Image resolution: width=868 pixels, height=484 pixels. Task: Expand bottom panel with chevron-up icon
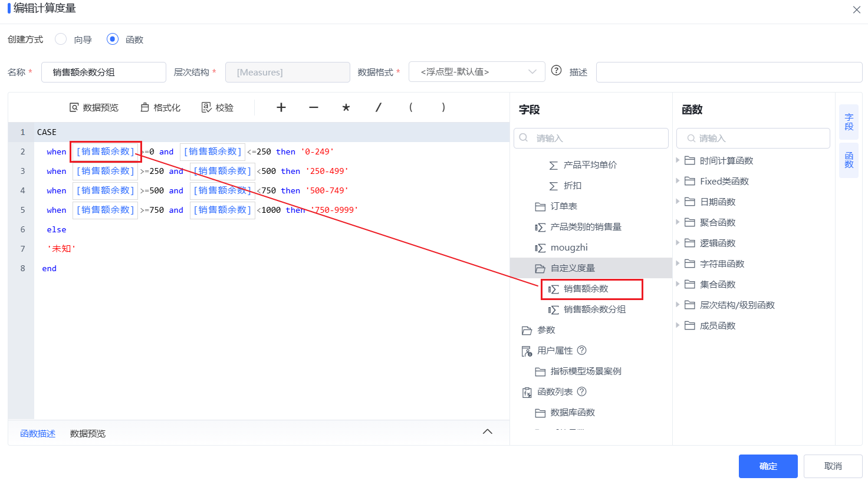pyautogui.click(x=488, y=432)
